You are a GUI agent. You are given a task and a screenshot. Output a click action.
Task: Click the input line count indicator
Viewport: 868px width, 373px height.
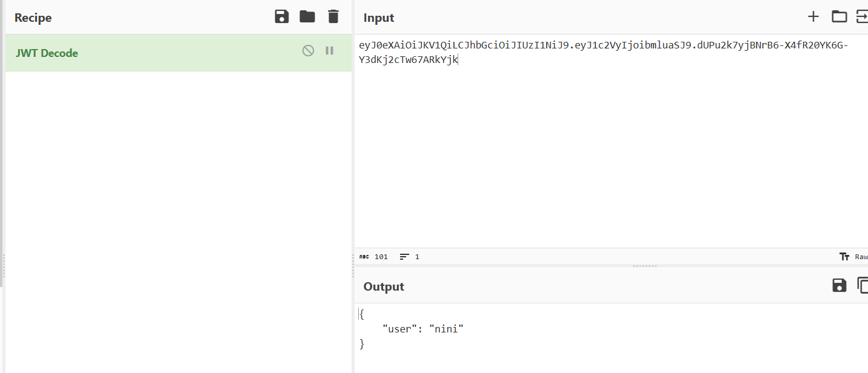[x=410, y=257]
